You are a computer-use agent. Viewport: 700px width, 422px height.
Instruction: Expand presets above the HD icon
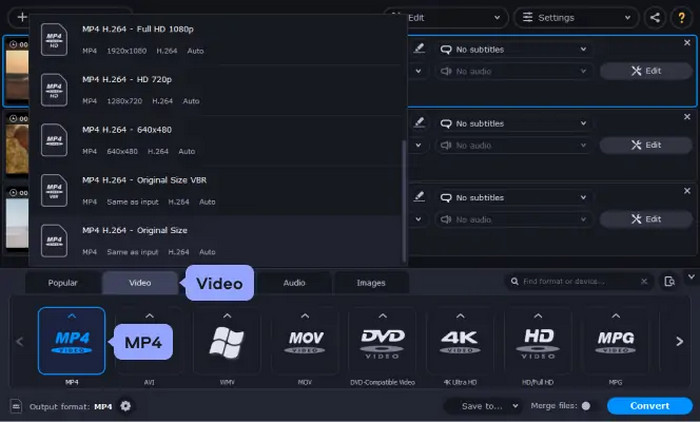tap(538, 316)
